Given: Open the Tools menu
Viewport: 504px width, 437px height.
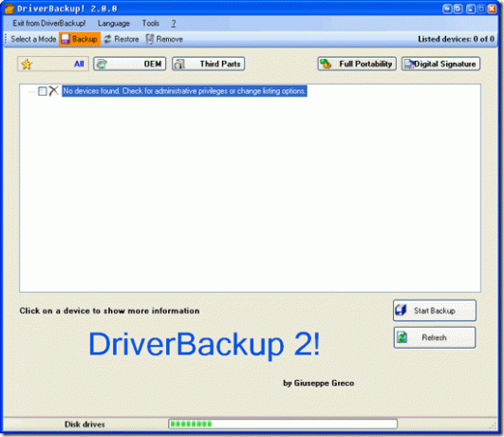Looking at the screenshot, I should pyautogui.click(x=151, y=23).
